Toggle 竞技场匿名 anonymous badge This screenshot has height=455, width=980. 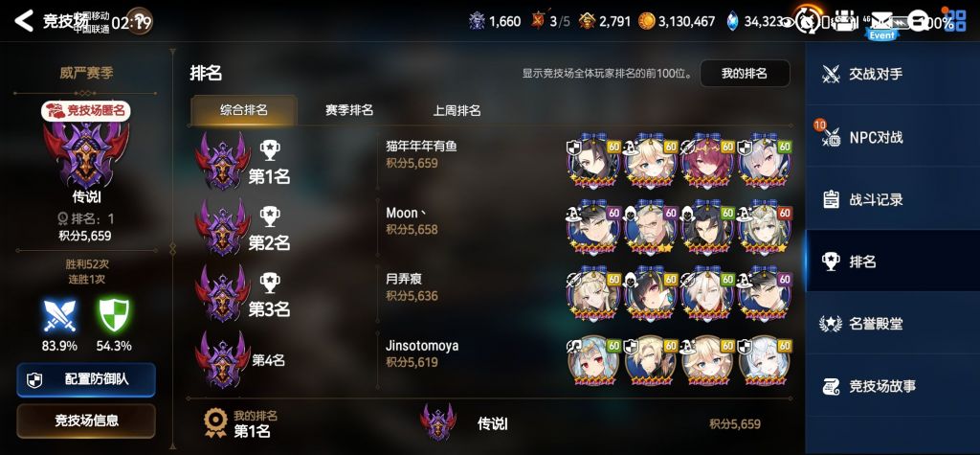pos(85,111)
